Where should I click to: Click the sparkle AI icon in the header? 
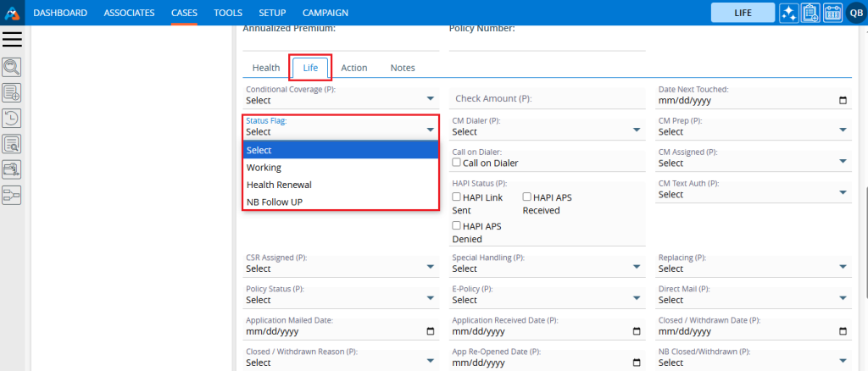(788, 13)
